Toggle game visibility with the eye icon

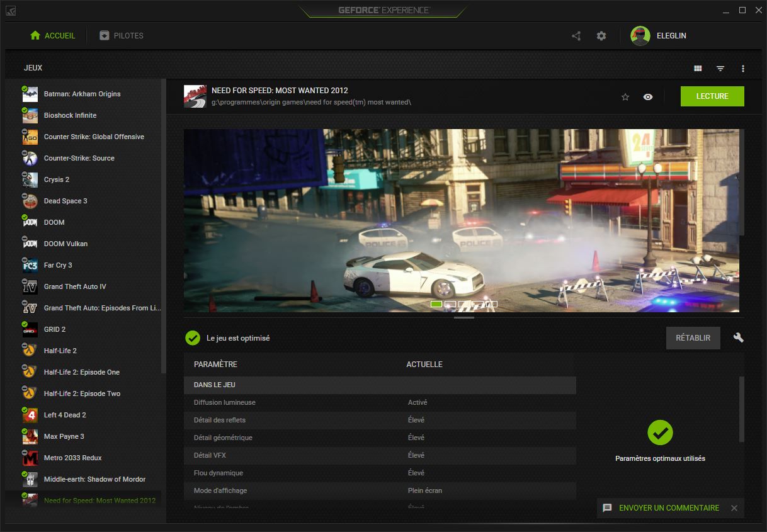click(648, 96)
